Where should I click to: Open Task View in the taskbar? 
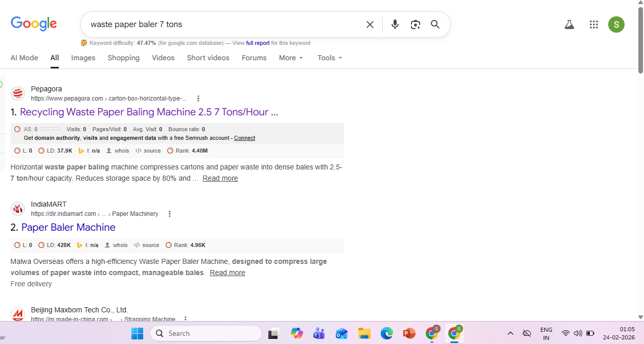[x=274, y=333]
